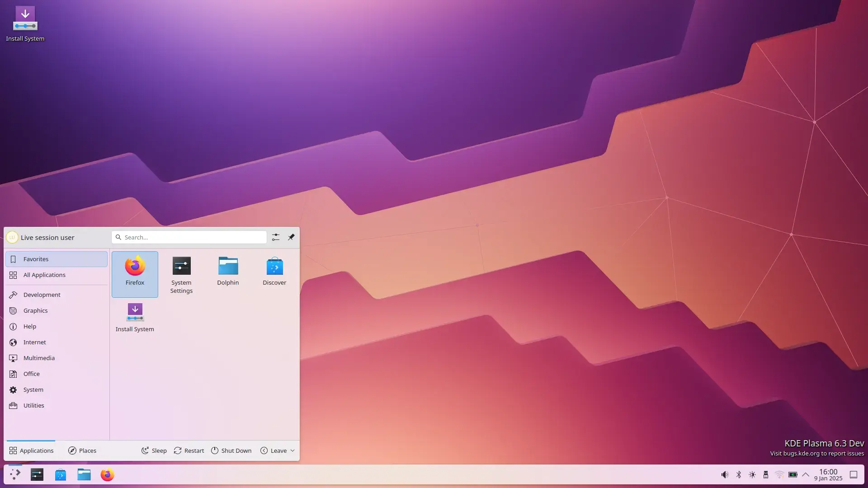This screenshot has width=868, height=488.
Task: Click the pin/unpin menu icon
Action: click(x=291, y=237)
